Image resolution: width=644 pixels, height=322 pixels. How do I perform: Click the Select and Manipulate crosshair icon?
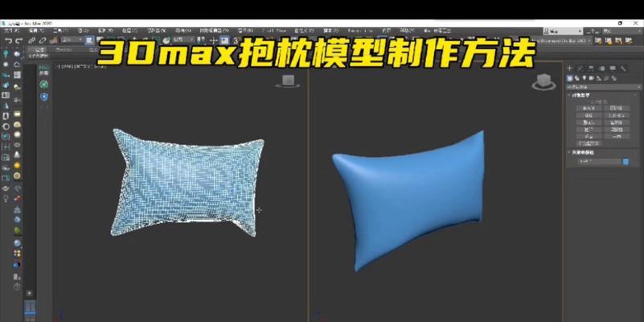click(x=214, y=41)
